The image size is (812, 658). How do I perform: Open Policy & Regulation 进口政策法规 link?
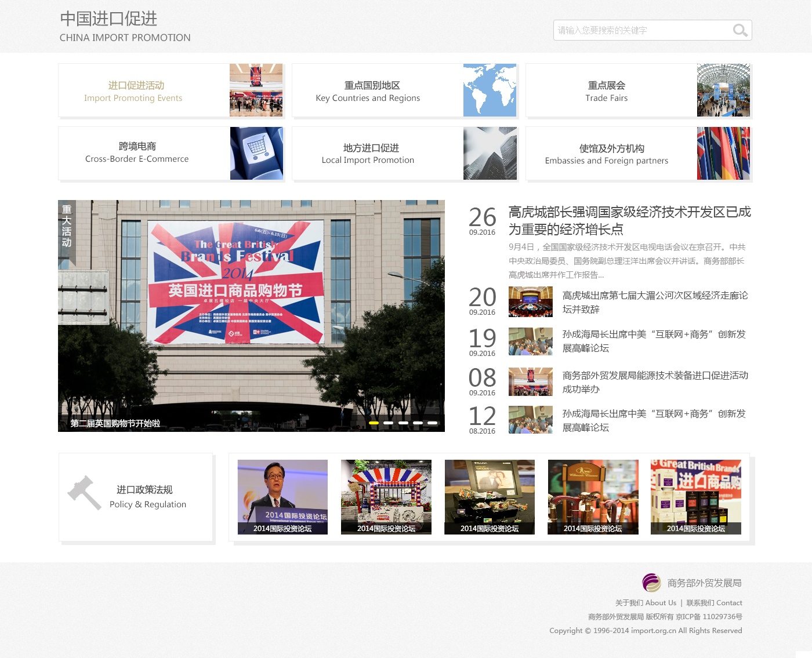[x=148, y=497]
